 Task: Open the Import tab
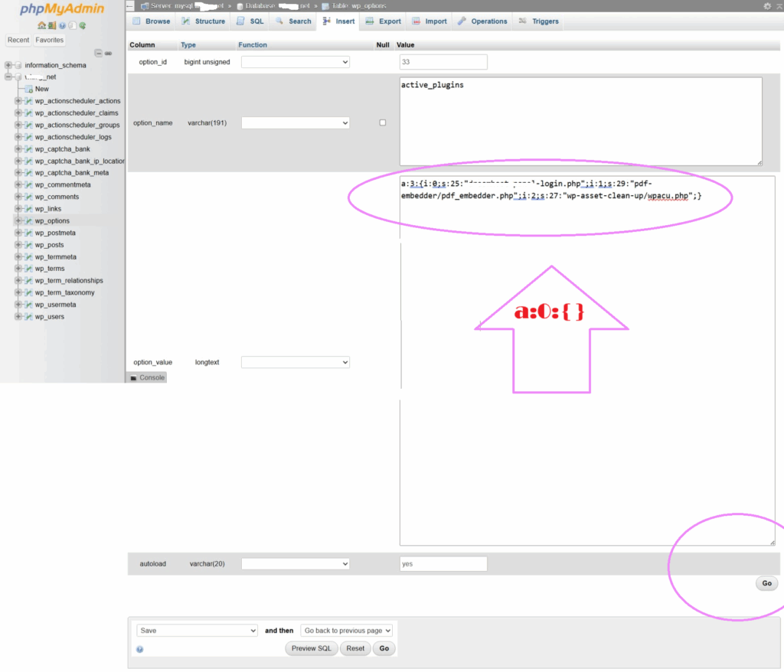coord(430,21)
